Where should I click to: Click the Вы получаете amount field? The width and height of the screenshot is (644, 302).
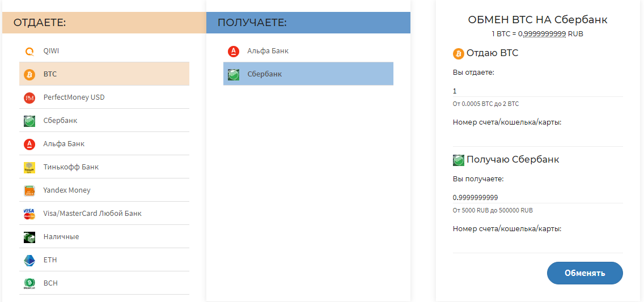click(x=537, y=197)
